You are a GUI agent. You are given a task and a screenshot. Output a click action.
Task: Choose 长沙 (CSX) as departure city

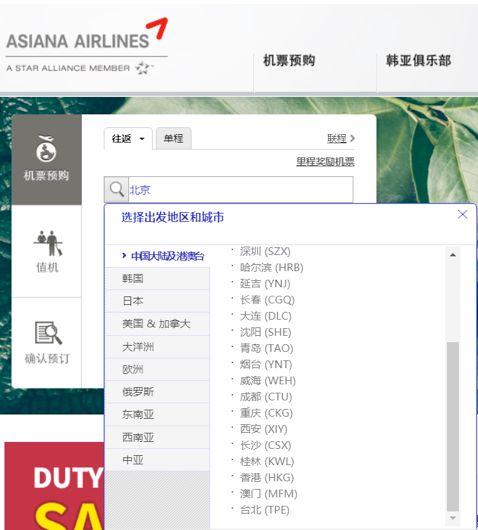pos(265,445)
